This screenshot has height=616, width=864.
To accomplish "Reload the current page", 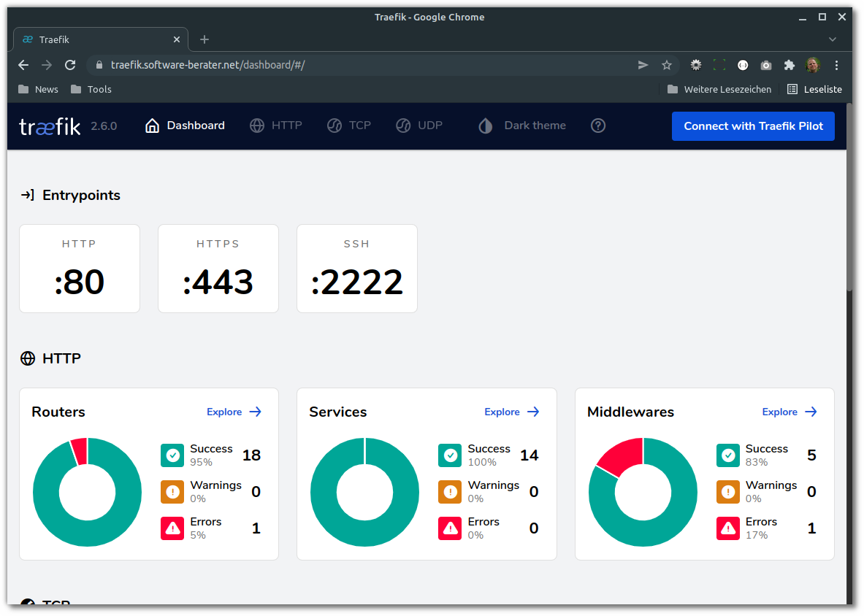I will coord(70,65).
